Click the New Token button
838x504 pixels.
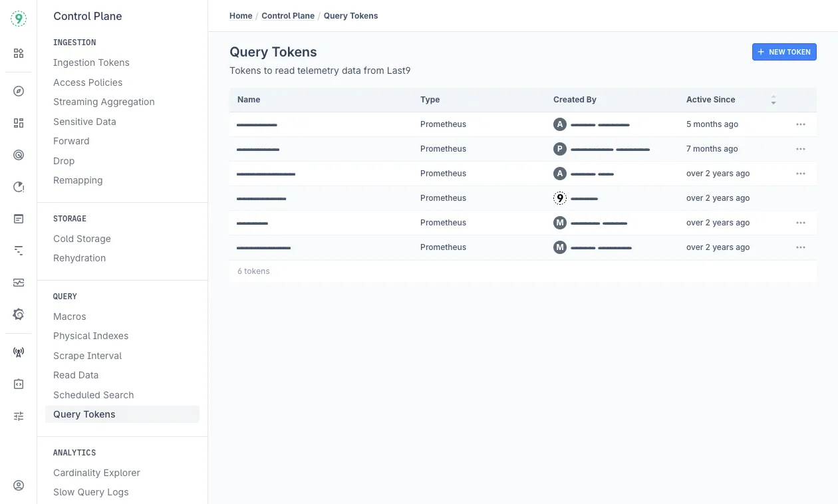click(x=784, y=52)
